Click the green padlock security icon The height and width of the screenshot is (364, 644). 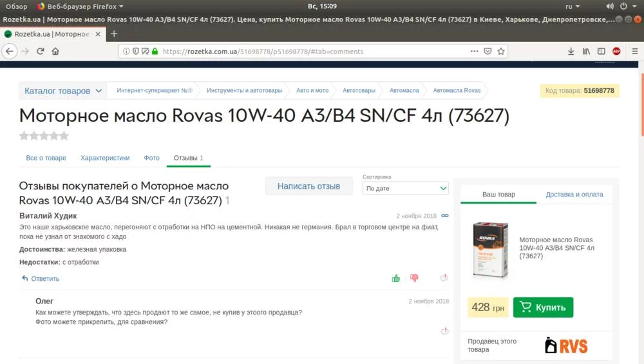click(155, 52)
